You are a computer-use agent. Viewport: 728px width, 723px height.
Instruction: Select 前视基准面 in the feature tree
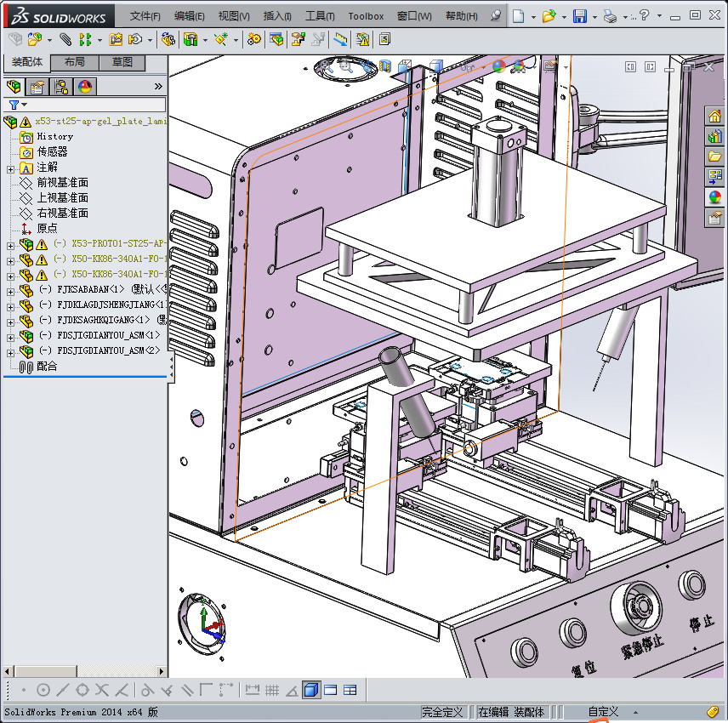pyautogui.click(x=62, y=183)
